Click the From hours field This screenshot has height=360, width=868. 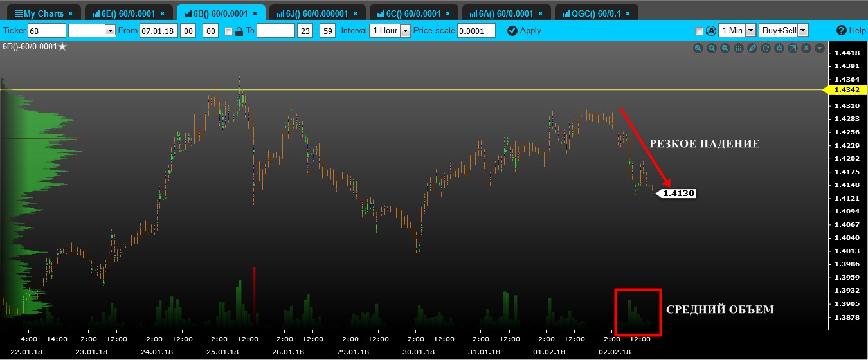188,30
